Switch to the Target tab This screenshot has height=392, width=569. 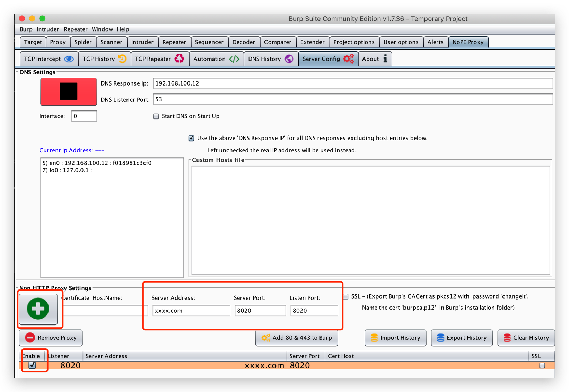[33, 42]
